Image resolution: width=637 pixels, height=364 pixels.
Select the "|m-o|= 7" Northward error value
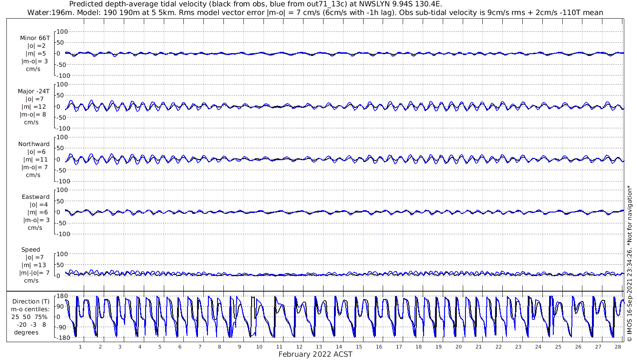35,167
